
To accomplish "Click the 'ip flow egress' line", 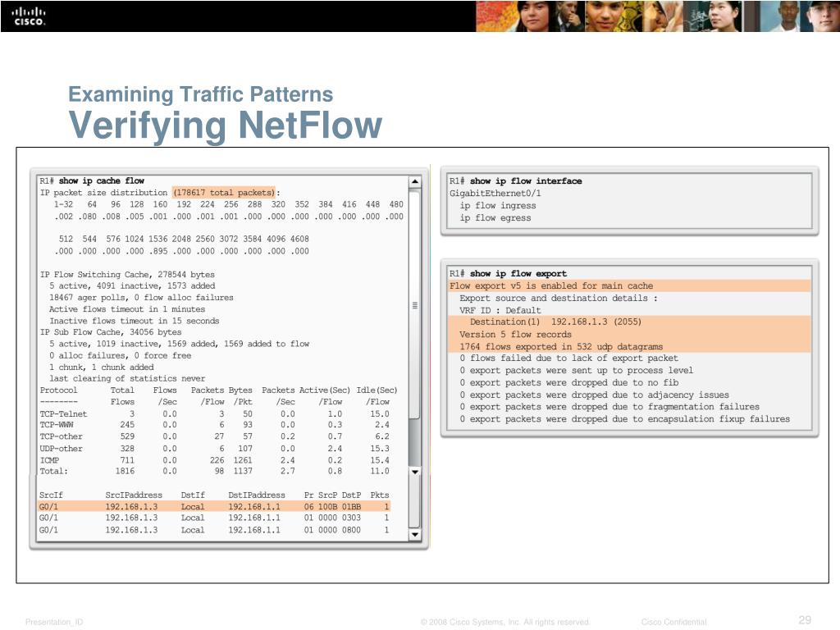I will (495, 218).
